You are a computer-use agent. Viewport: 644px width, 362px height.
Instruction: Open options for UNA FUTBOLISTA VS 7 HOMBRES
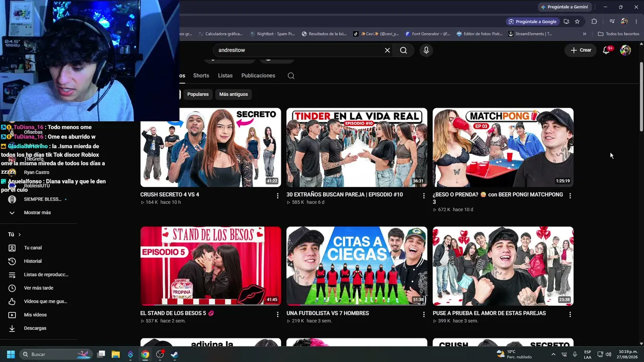[424, 314]
